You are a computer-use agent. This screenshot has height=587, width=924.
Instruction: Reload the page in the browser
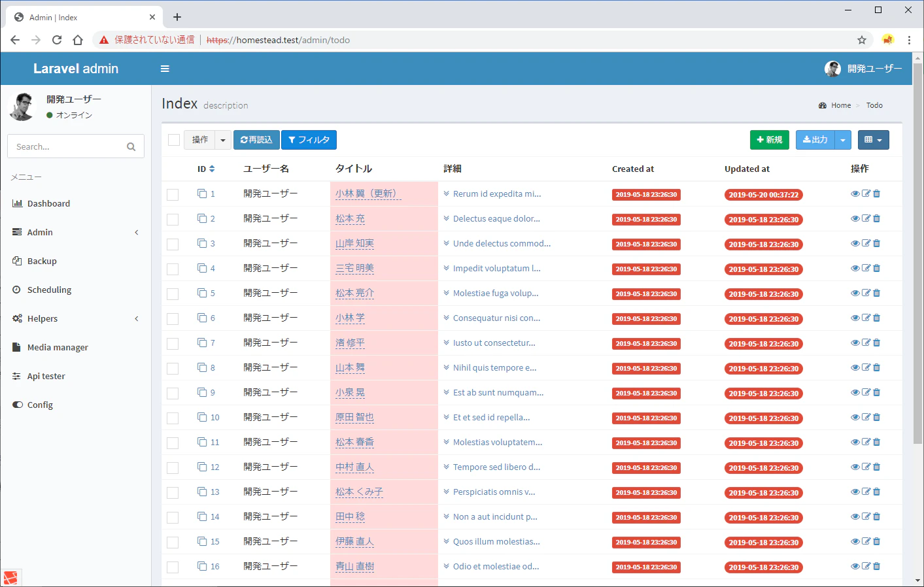pyautogui.click(x=57, y=40)
